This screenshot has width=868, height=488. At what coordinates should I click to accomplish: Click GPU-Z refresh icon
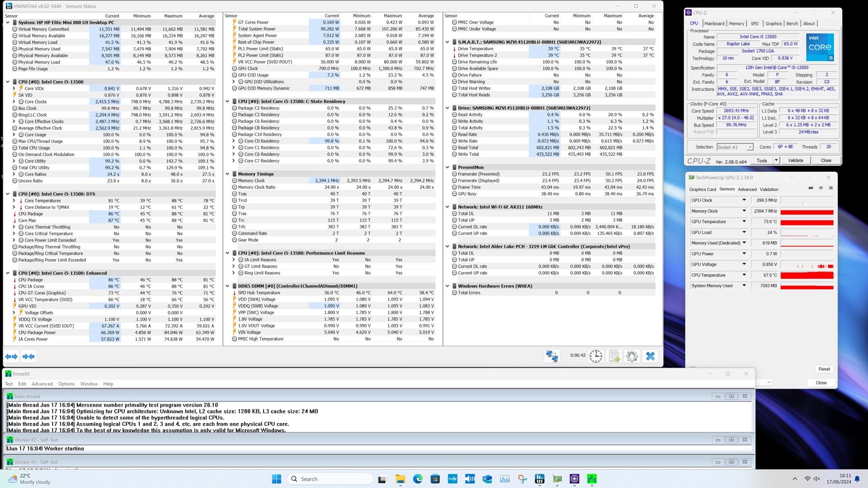coord(821,188)
